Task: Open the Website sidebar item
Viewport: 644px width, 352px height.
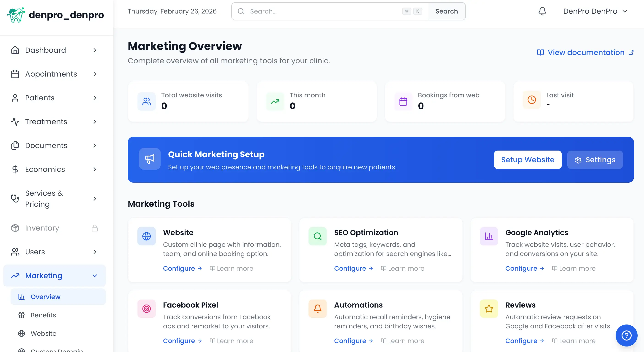Action: coord(44,333)
